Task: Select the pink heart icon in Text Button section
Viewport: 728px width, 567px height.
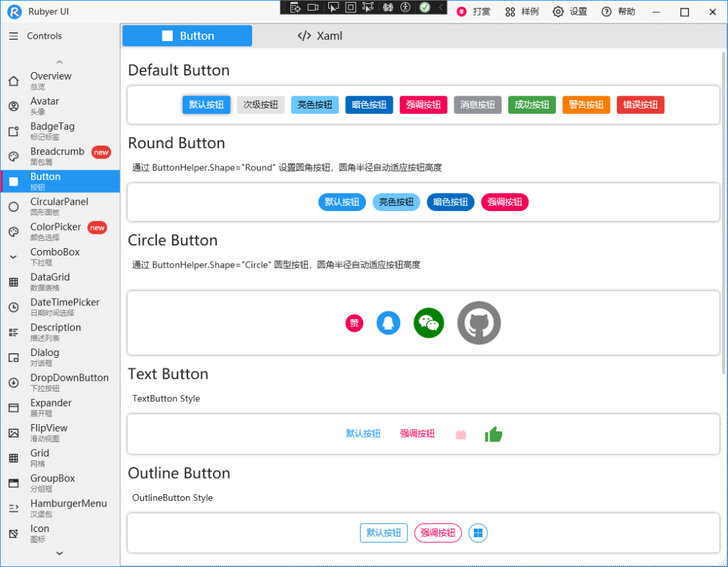Action: pyautogui.click(x=461, y=434)
